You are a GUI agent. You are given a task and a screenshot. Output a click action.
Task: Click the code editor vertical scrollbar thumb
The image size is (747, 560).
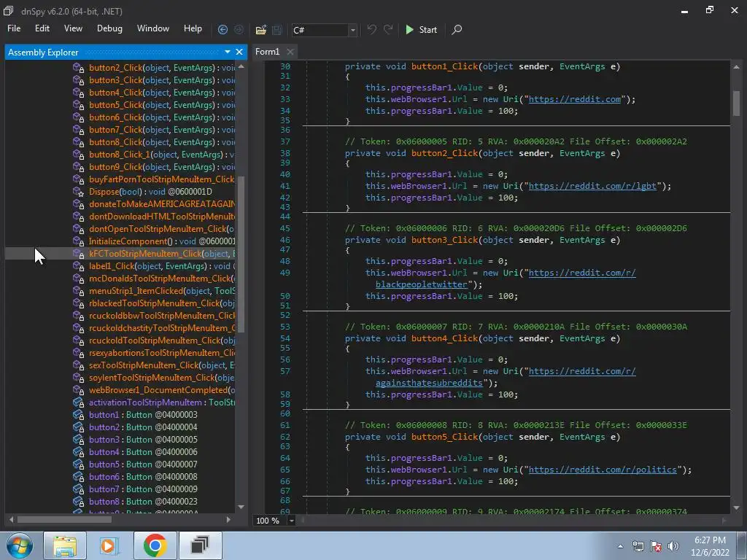point(736,104)
